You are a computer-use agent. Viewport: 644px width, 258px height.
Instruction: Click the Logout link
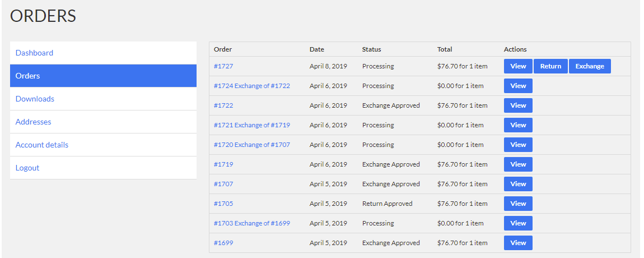[27, 168]
